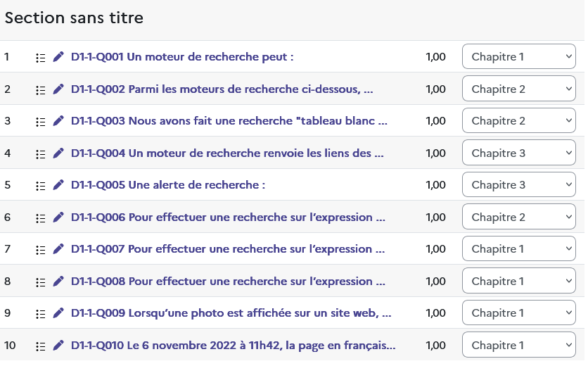Viewport: 588px width, 366px height.
Task: Click the pencil icon next to D1-1-Q003
Action: point(58,121)
